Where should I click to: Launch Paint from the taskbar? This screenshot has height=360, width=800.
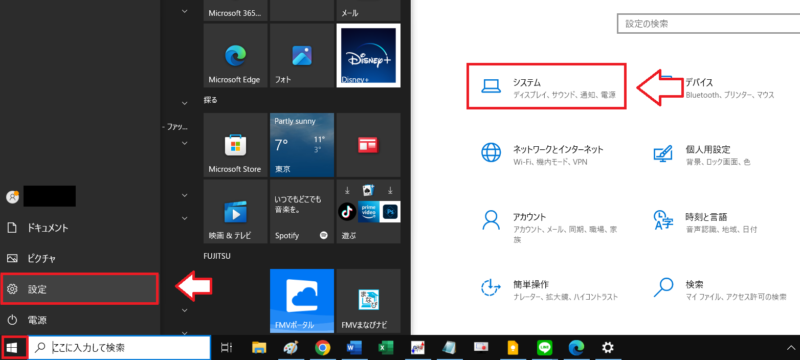291,348
